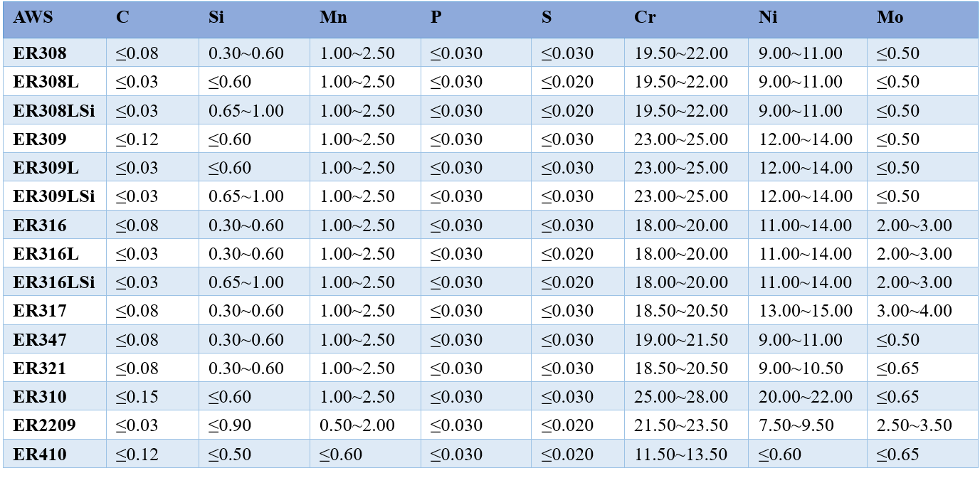Select Mo value 3.00~4.00 for ER317
This screenshot has height=478, width=980.
click(x=914, y=312)
